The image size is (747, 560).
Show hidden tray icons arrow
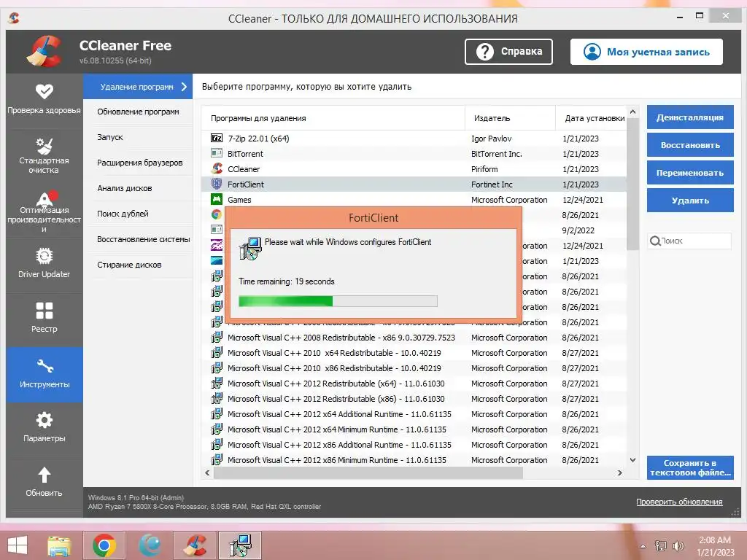click(x=643, y=546)
